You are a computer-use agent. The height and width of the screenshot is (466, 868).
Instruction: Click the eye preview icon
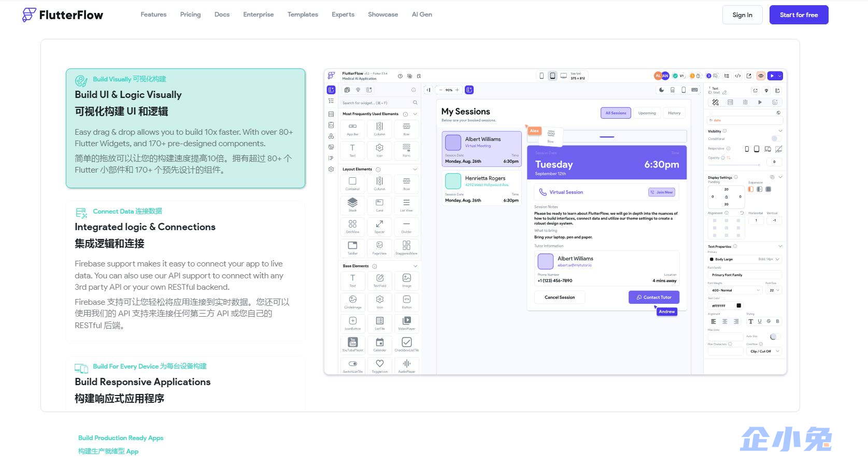[x=761, y=76]
